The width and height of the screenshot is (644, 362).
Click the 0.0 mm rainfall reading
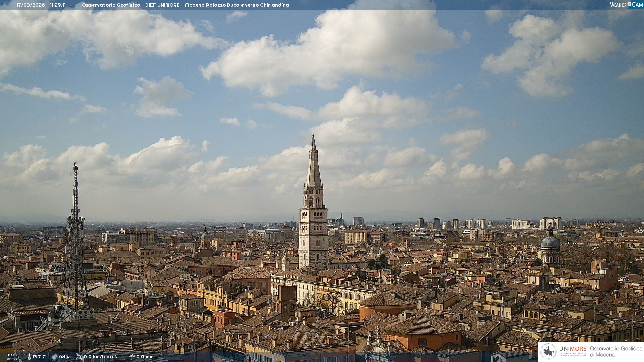click(x=145, y=357)
